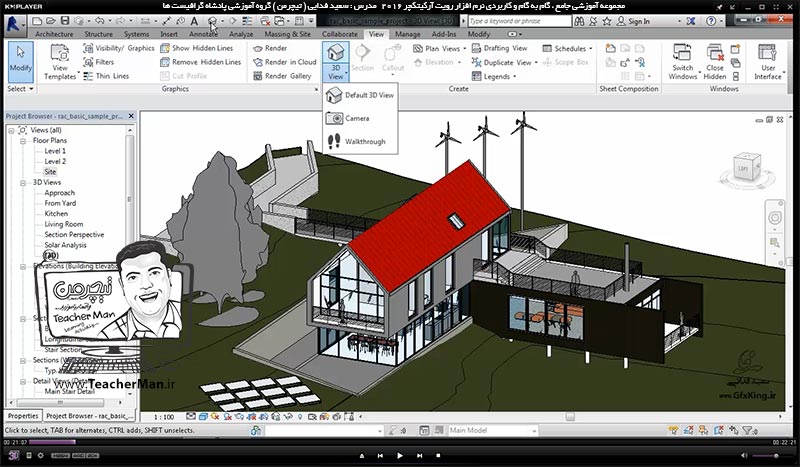Select Level 1 floor plan
The width and height of the screenshot is (800, 467).
pos(55,151)
